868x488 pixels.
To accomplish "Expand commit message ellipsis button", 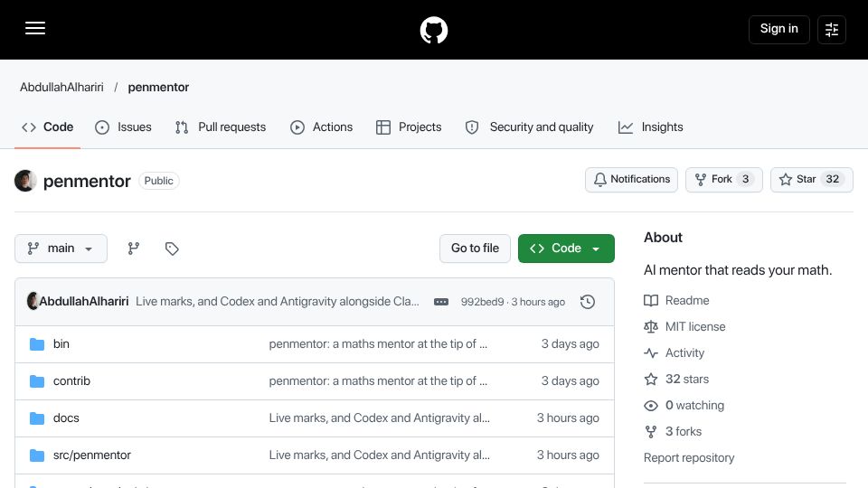I will point(441,302).
